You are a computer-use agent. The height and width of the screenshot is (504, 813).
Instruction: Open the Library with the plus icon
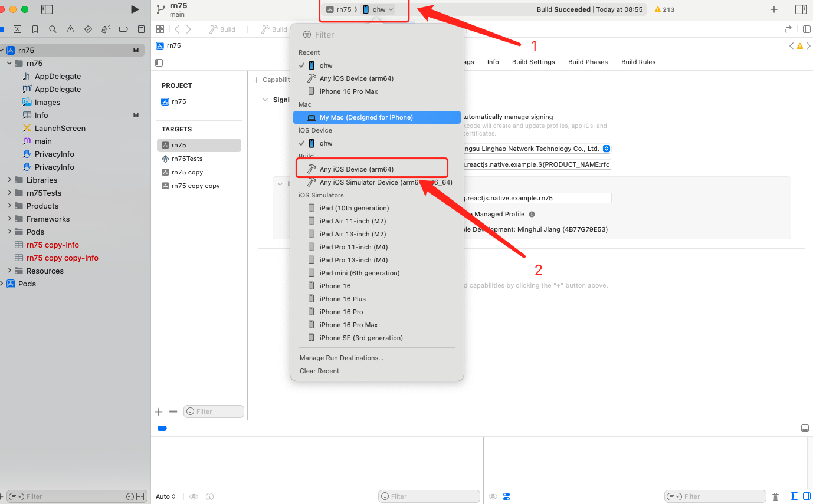pyautogui.click(x=774, y=9)
